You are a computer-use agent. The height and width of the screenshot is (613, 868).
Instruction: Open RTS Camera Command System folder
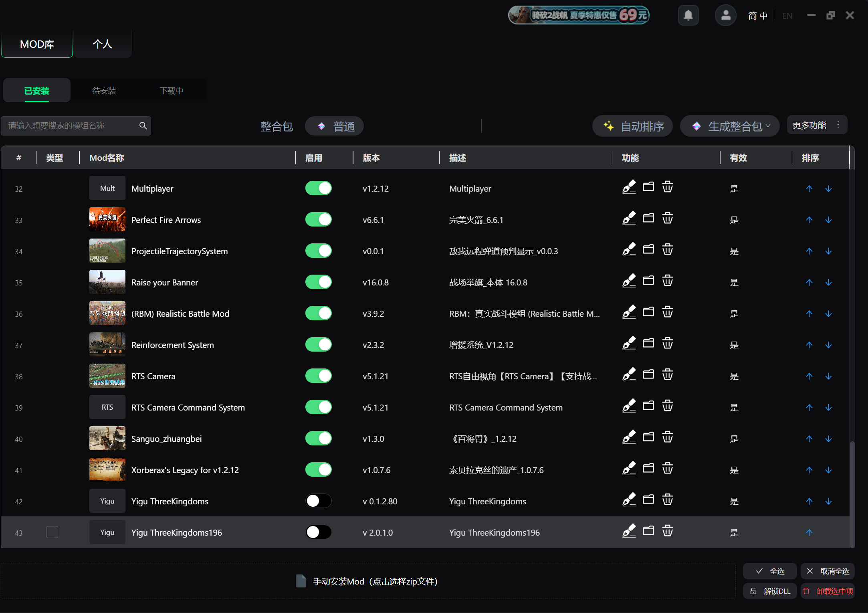pyautogui.click(x=648, y=406)
